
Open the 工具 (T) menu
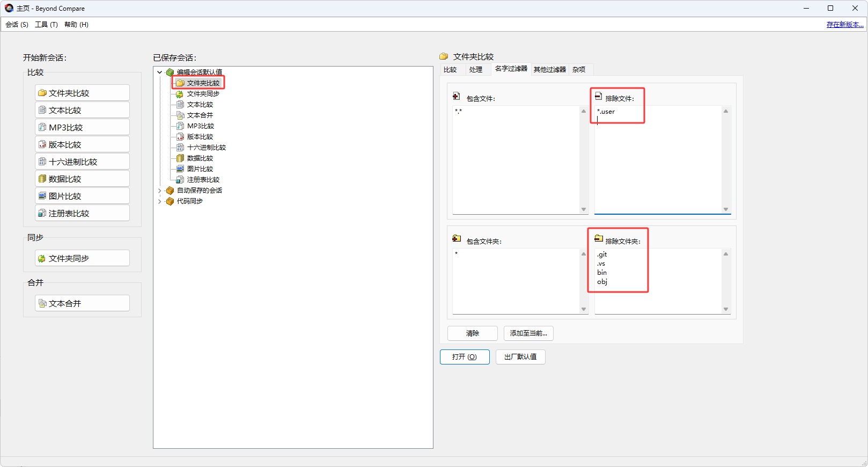point(46,25)
